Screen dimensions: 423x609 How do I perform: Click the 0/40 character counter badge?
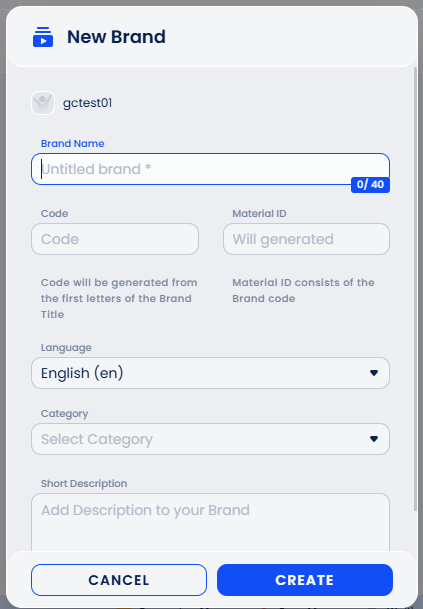370,184
